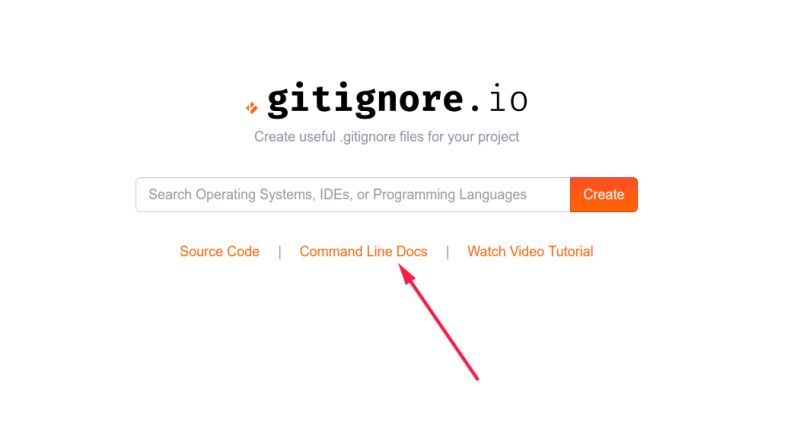Open the Source Code link

click(219, 251)
